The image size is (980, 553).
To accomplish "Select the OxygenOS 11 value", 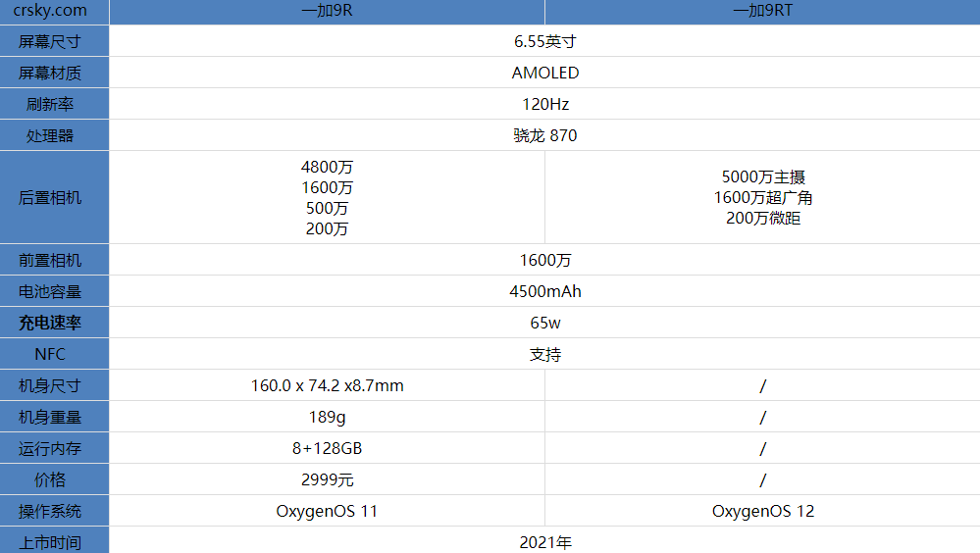I will pos(327,511).
